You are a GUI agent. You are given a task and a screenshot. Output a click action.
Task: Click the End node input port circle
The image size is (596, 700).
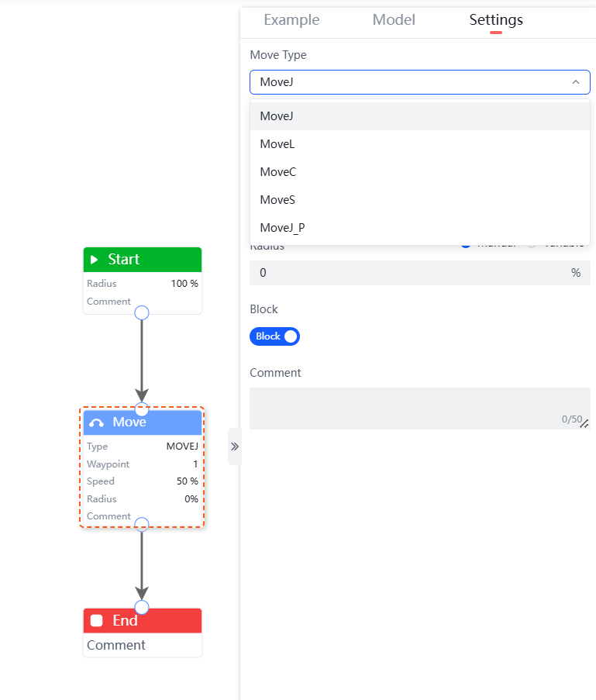pos(142,607)
